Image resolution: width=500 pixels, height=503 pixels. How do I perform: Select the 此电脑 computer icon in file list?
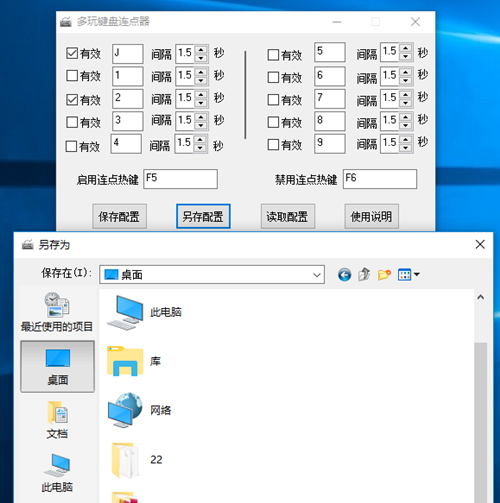pos(125,313)
